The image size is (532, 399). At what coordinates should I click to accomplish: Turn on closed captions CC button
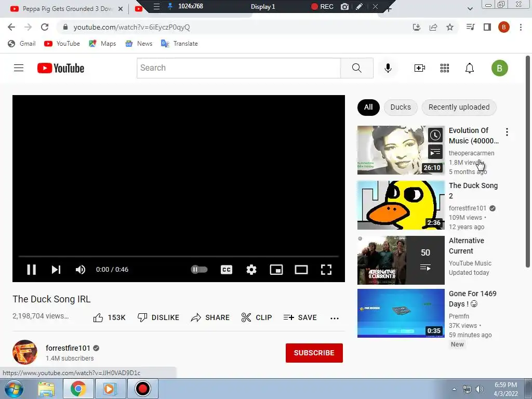(x=227, y=270)
